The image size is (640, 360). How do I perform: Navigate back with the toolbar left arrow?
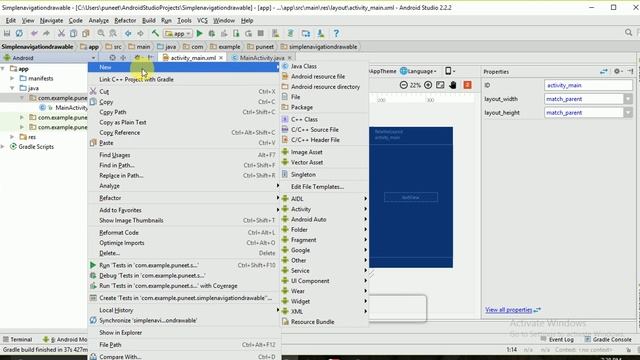pos(128,33)
